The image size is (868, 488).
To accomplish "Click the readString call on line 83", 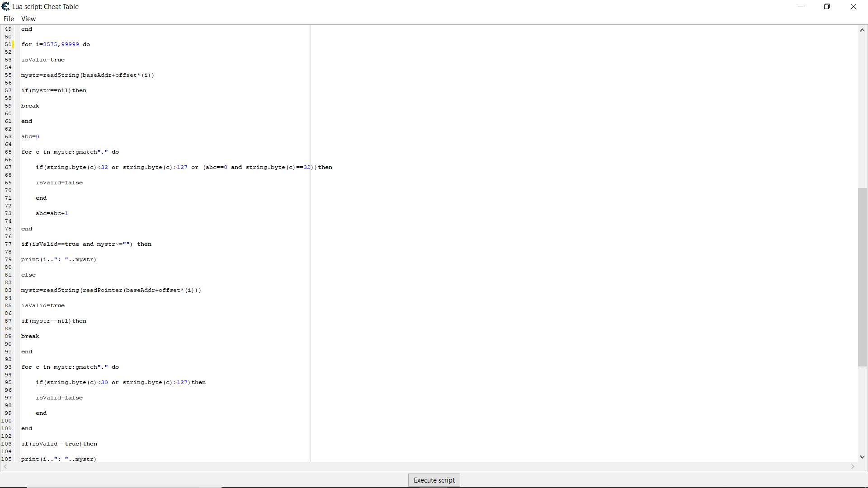I will (x=111, y=290).
